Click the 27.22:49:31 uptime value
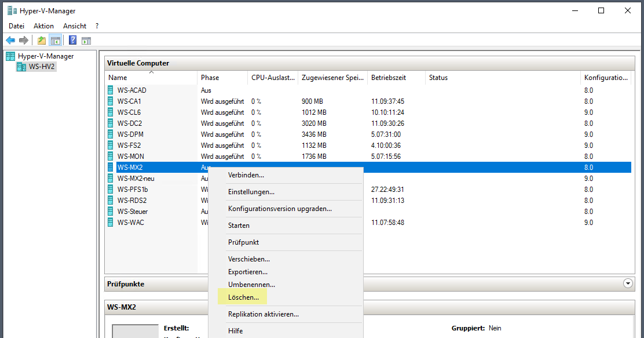 coord(387,190)
